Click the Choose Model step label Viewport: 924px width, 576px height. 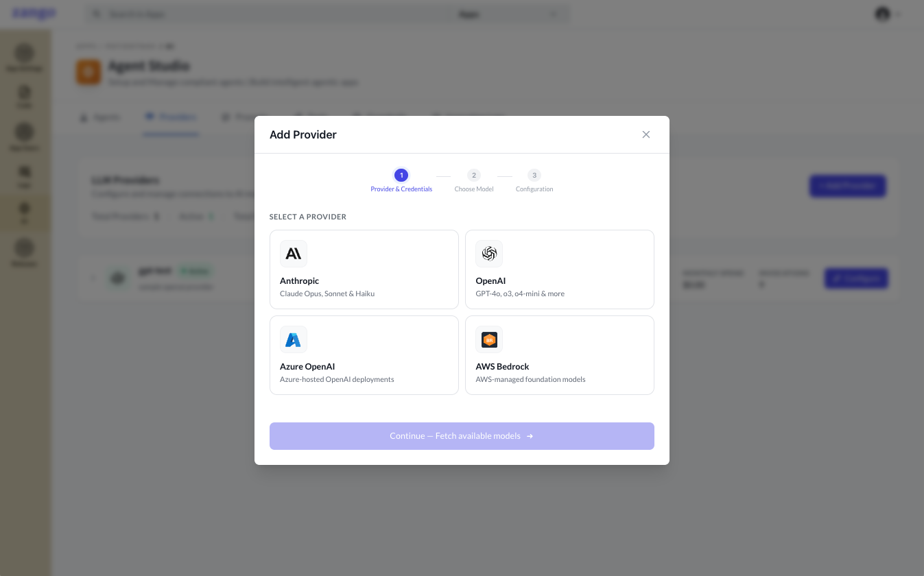(474, 189)
